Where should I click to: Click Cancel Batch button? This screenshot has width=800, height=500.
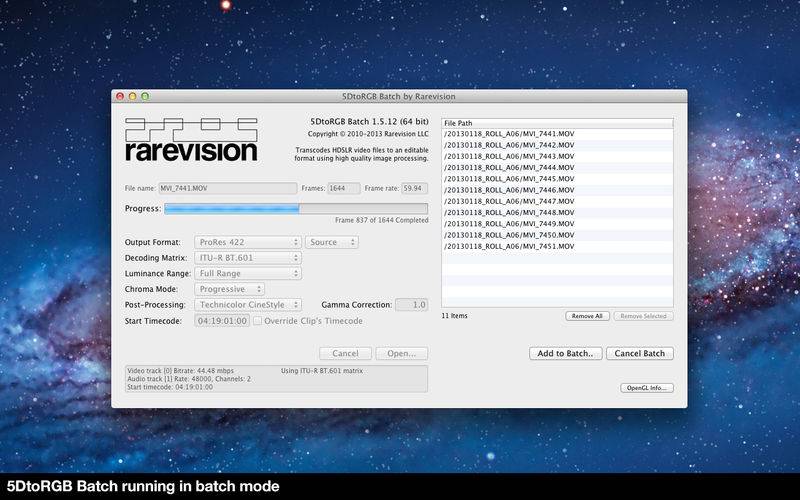click(640, 354)
